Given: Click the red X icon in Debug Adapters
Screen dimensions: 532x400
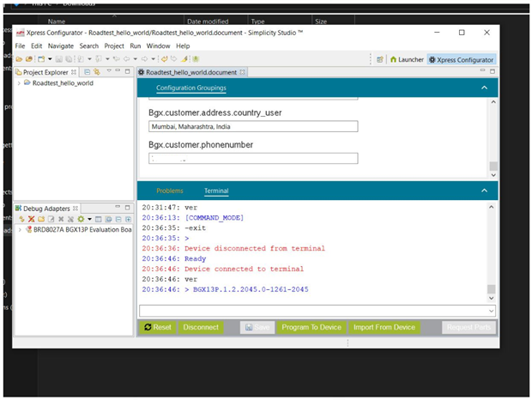Looking at the screenshot, I should tap(32, 220).
